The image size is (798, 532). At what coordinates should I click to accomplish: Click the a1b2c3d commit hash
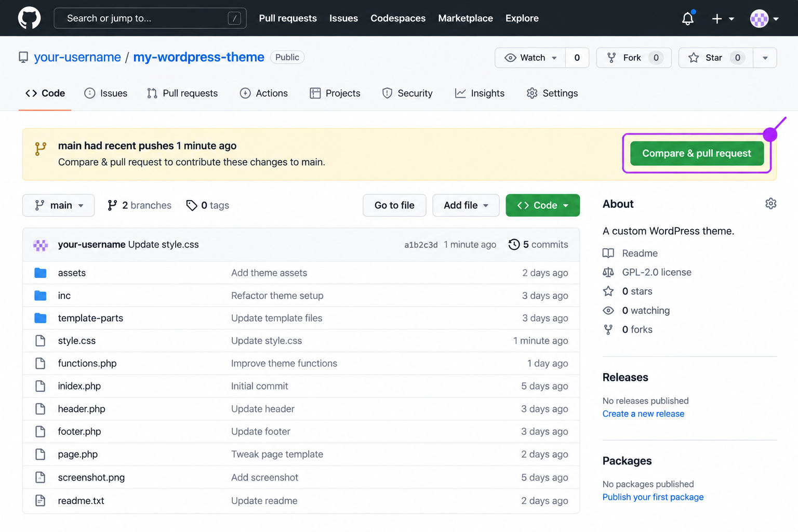point(421,245)
